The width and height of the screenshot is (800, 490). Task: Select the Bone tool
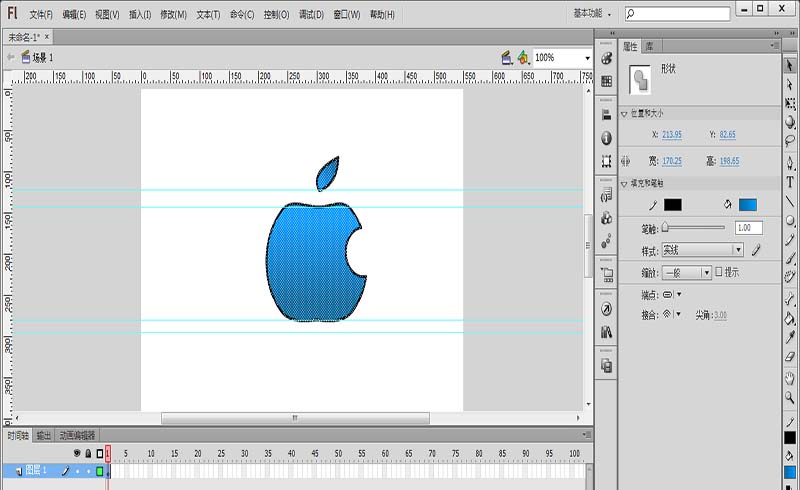point(789,299)
